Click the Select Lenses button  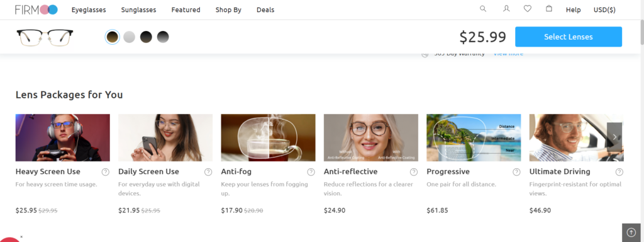pos(569,37)
